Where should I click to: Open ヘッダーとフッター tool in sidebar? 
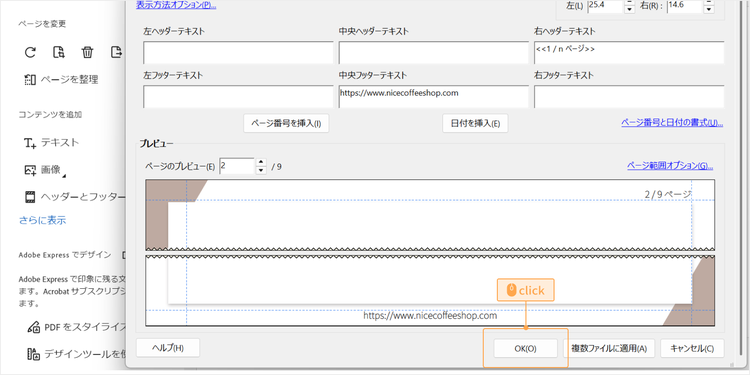pyautogui.click(x=74, y=197)
